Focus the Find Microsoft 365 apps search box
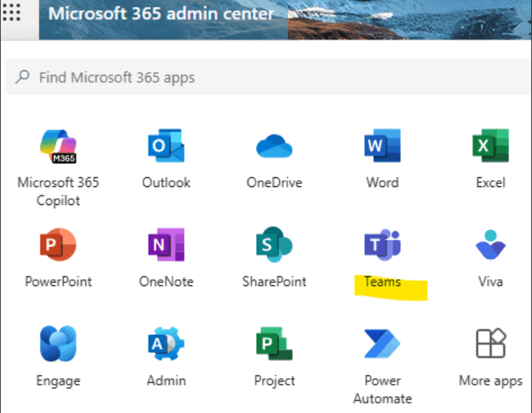532x413 pixels. (268, 77)
